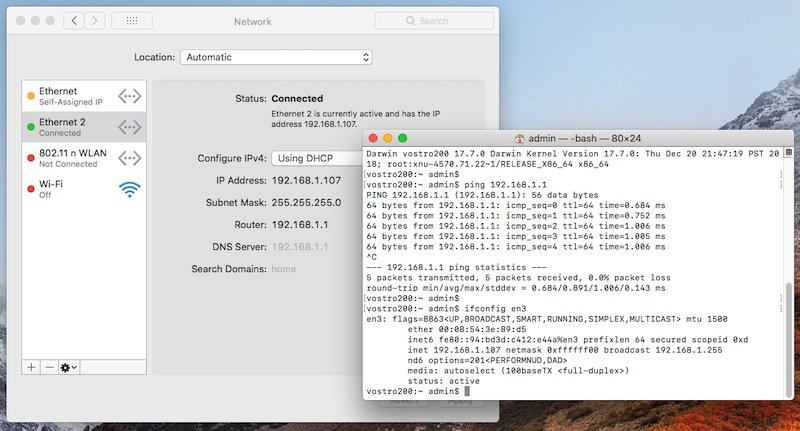Click the red status dot of 802.11 n WLAN
The height and width of the screenshot is (431, 800).
(31, 158)
